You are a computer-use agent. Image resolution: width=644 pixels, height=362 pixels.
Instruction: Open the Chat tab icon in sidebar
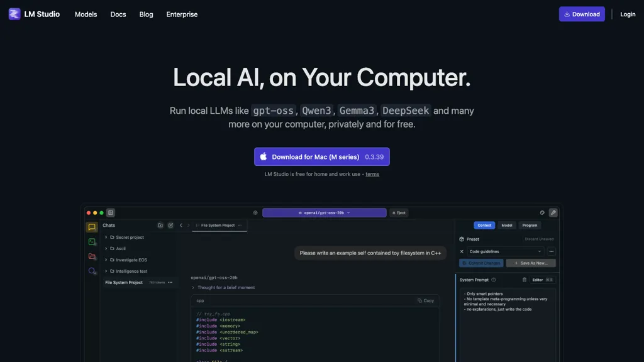[92, 227]
